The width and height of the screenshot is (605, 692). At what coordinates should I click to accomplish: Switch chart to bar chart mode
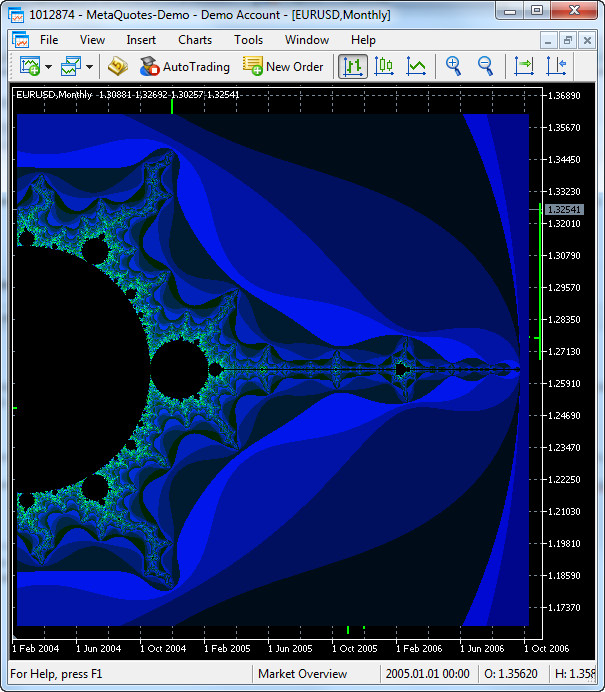pyautogui.click(x=352, y=67)
